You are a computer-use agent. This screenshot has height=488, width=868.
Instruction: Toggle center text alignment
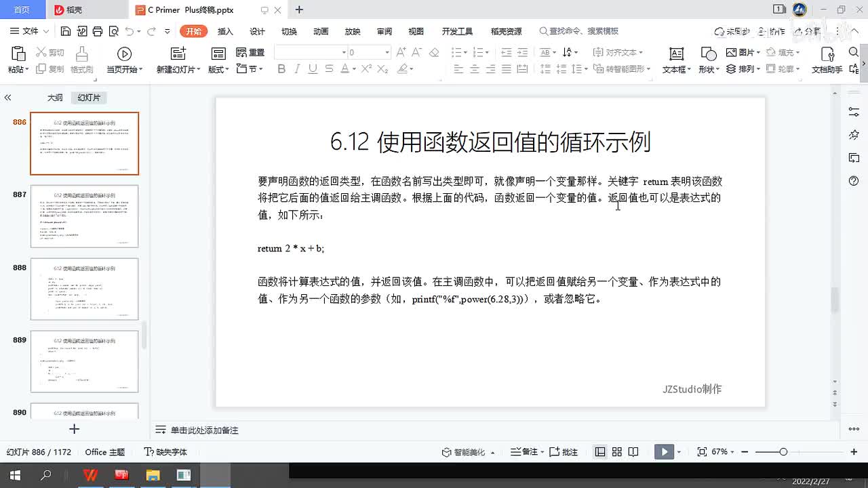point(475,68)
